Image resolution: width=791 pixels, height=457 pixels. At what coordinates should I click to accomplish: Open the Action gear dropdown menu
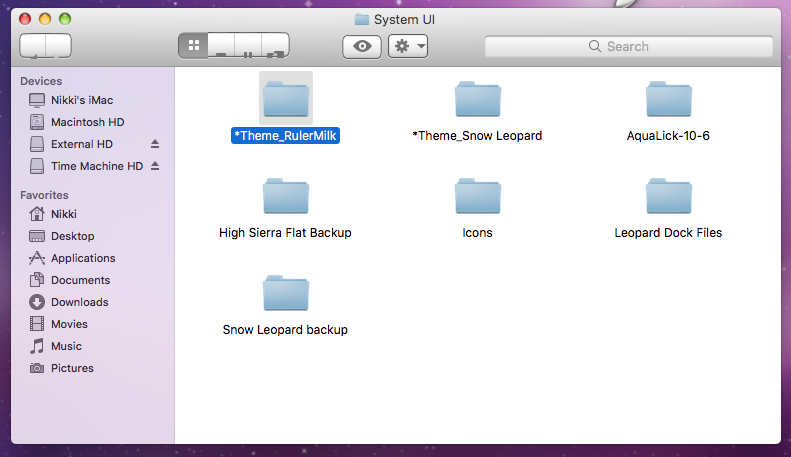(408, 46)
